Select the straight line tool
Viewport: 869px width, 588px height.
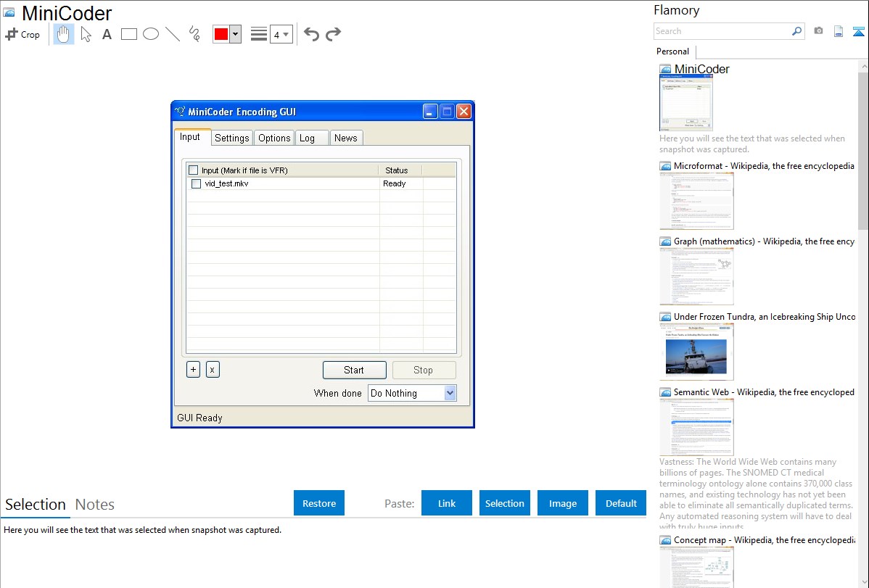pyautogui.click(x=173, y=34)
